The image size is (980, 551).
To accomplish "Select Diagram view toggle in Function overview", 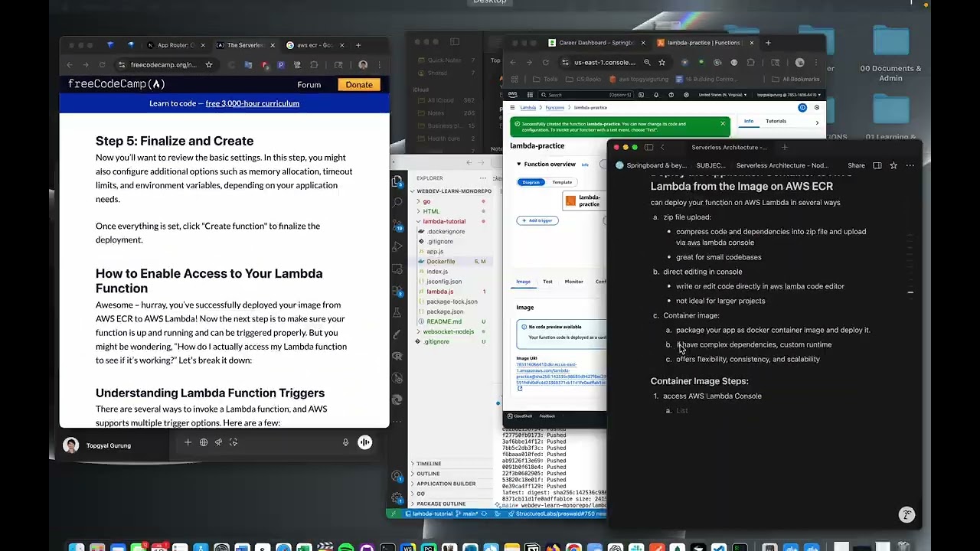I will (x=531, y=182).
